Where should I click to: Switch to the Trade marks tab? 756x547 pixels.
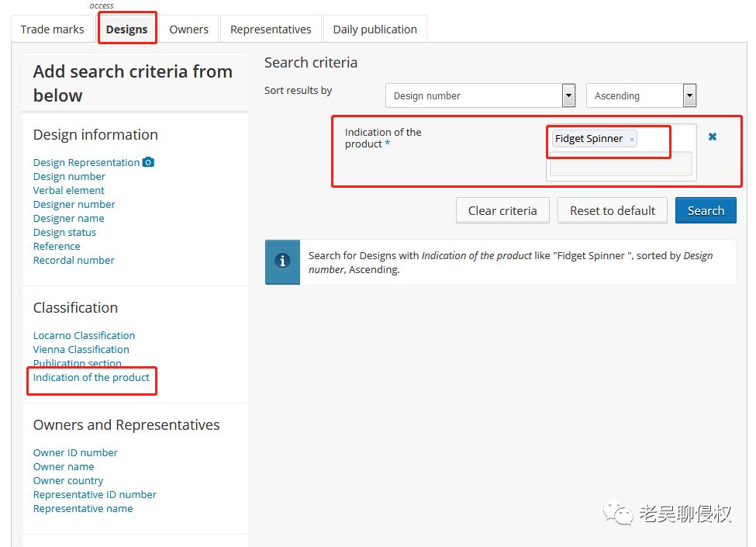(52, 29)
